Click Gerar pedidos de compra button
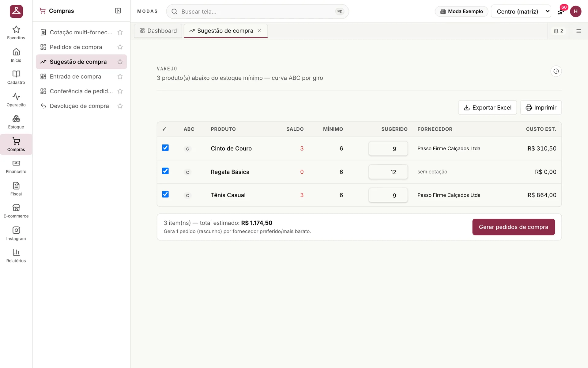 coord(513,227)
